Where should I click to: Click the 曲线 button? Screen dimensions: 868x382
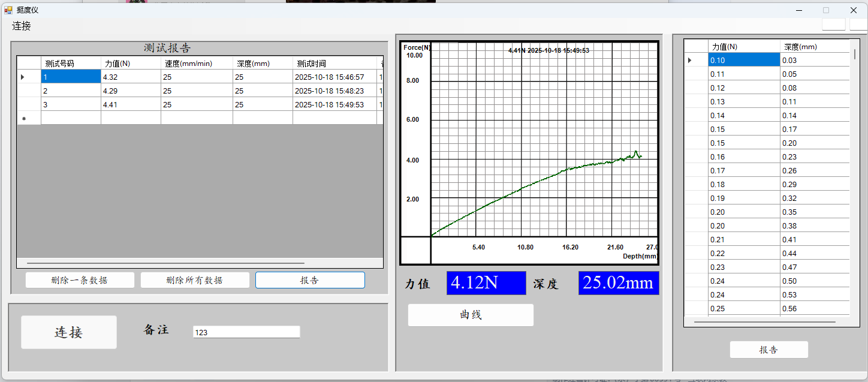(x=471, y=315)
